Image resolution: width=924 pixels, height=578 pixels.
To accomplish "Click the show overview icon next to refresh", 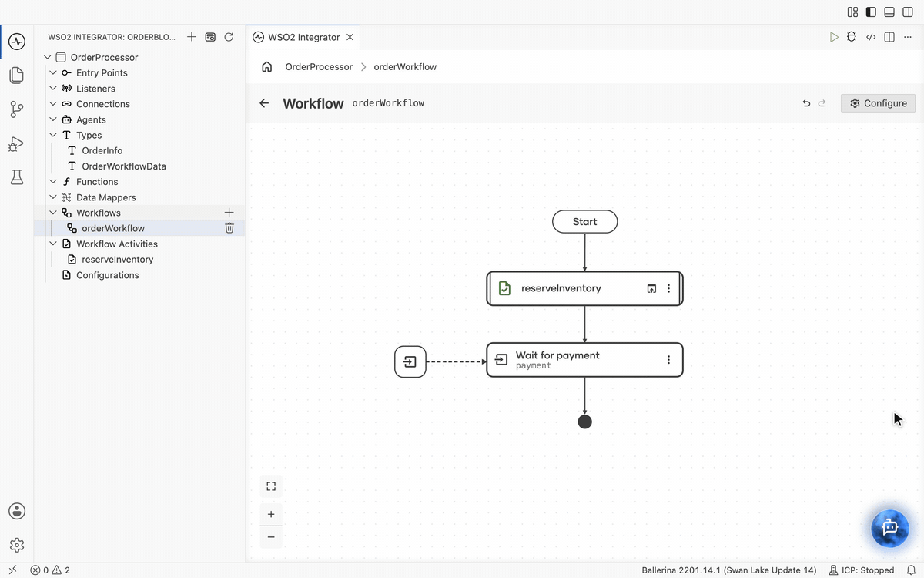I will pyautogui.click(x=210, y=36).
